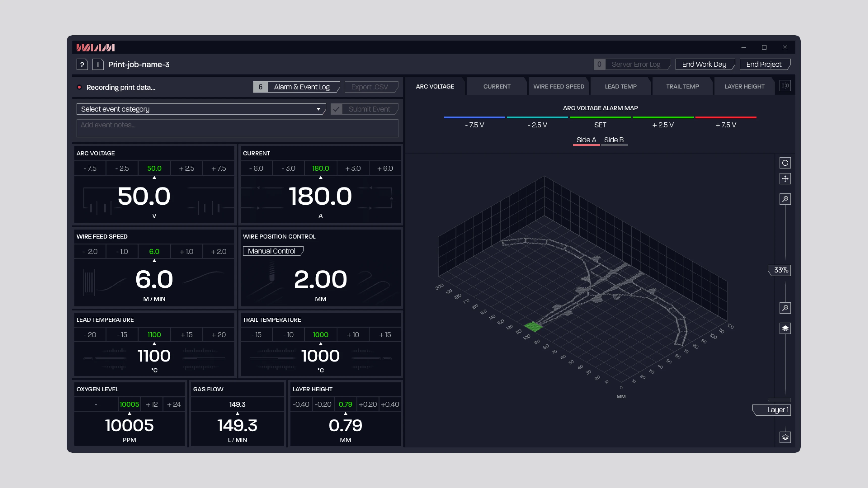The width and height of the screenshot is (868, 488).
Task: Click the layers icon below the Layer 1 label
Action: pos(785,437)
